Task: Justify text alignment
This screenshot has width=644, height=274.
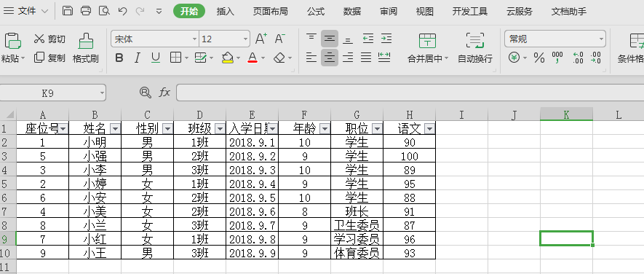Action: point(366,58)
